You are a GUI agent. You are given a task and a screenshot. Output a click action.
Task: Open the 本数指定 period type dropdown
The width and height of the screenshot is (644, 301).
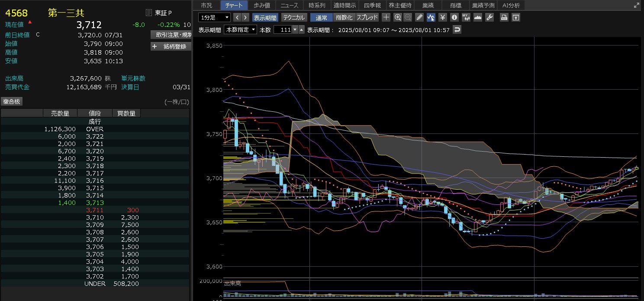coord(241,29)
